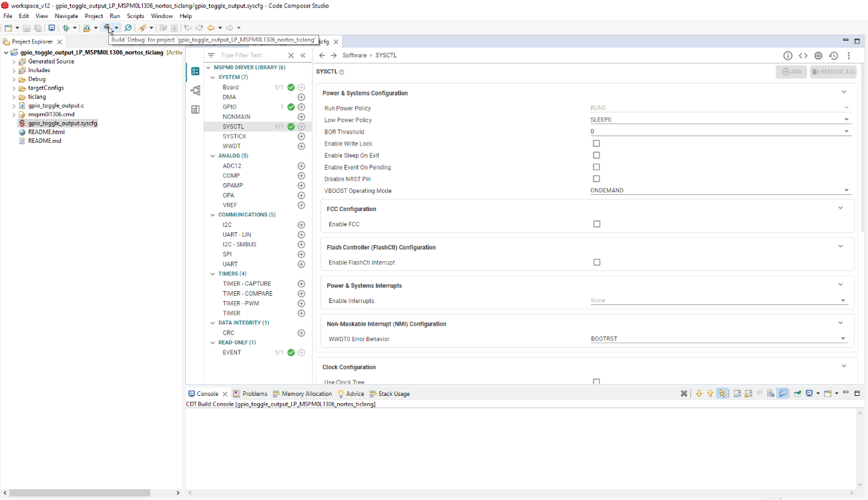Clear the filter text box
Viewport: 868px width, 500px height.
click(x=291, y=55)
